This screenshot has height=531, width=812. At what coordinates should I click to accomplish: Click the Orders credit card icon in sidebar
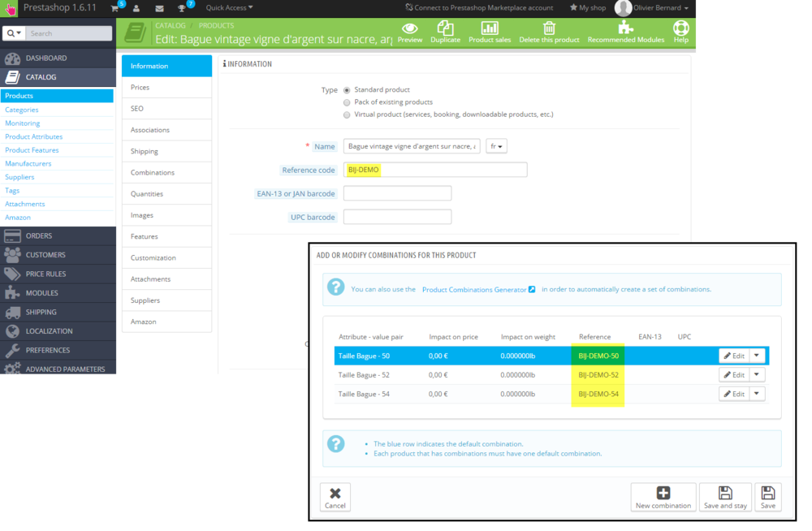(x=12, y=235)
